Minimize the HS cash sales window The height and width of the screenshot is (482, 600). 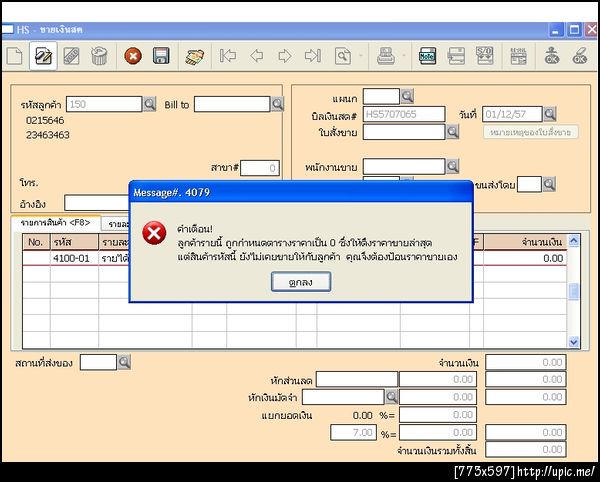pos(556,30)
